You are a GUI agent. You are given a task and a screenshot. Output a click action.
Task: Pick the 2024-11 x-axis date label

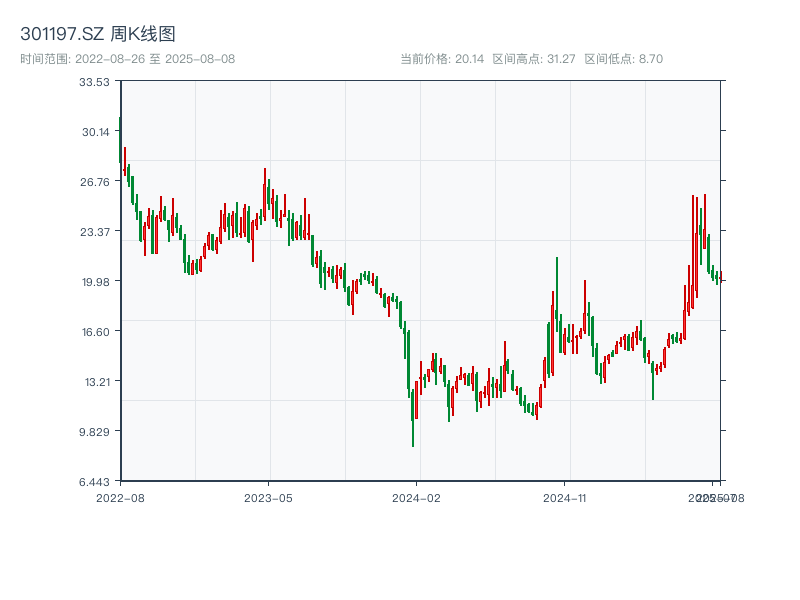[x=565, y=497]
